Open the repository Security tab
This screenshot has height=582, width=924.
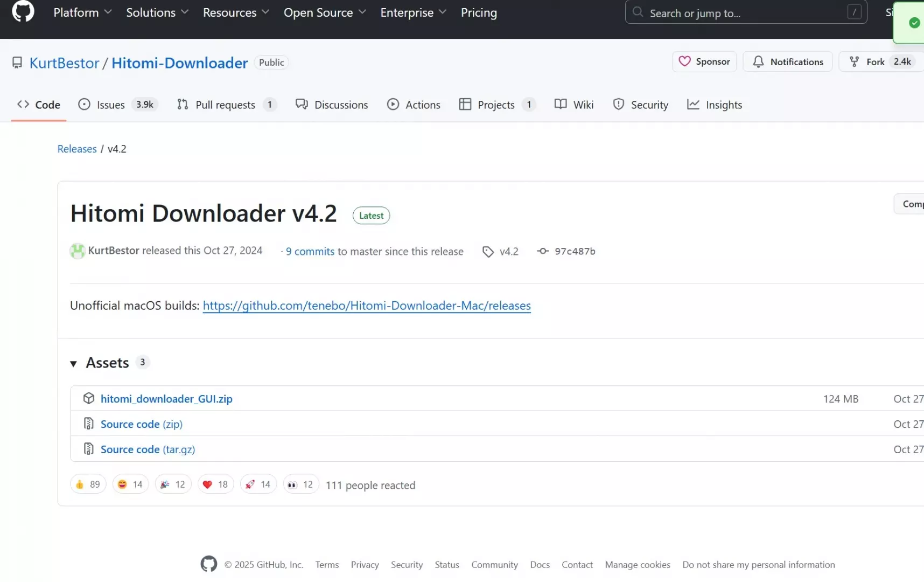pos(641,105)
